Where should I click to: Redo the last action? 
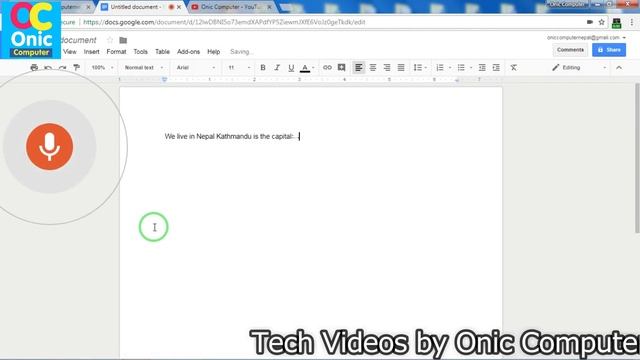click(62, 68)
